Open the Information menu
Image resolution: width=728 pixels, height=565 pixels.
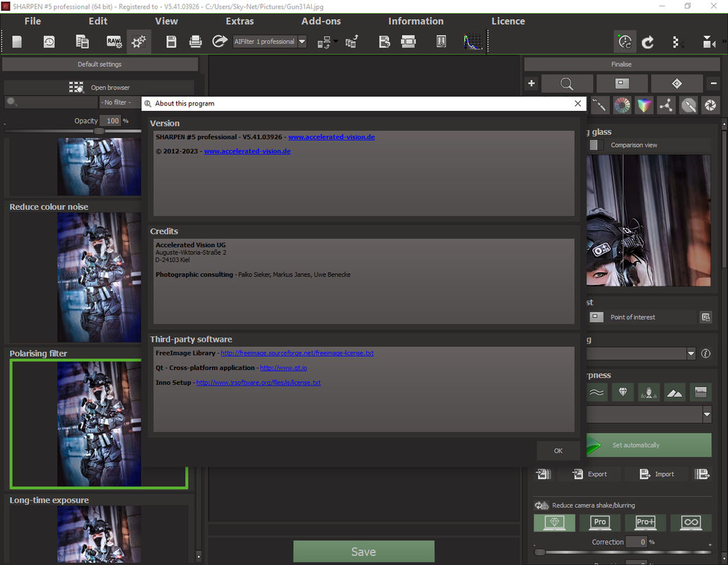point(416,21)
